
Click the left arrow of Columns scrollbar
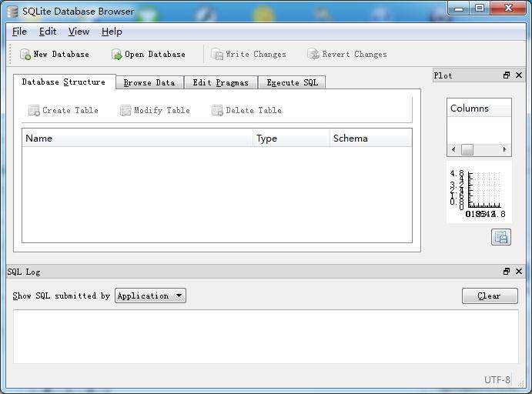(x=453, y=149)
